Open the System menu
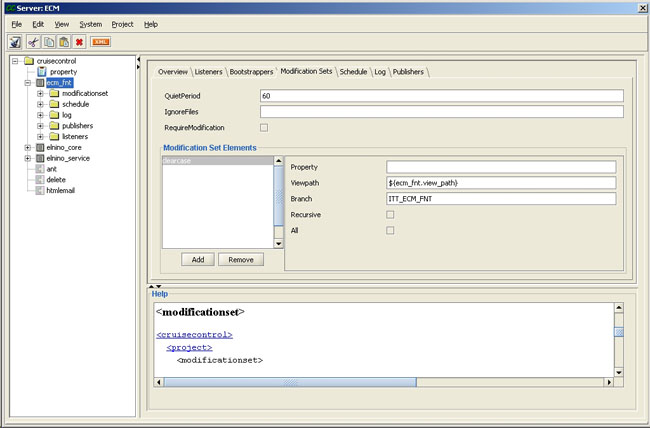The width and height of the screenshot is (650, 428). (x=91, y=24)
